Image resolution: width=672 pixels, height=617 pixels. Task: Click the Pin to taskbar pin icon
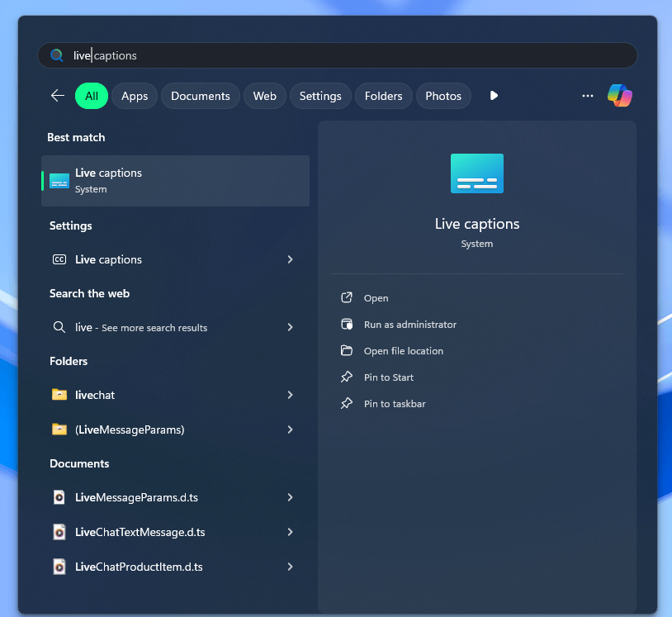coord(346,403)
